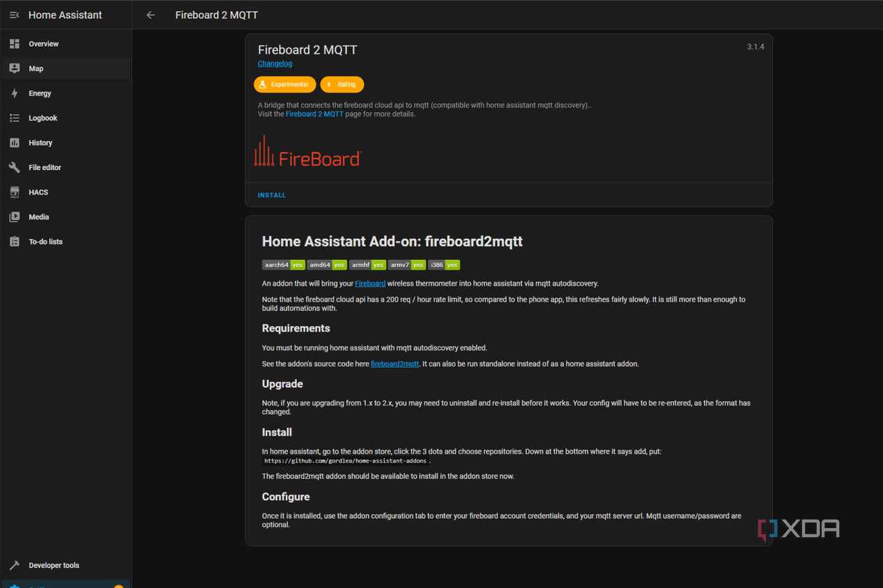Click the Logbook list icon
The image size is (883, 588).
(15, 118)
